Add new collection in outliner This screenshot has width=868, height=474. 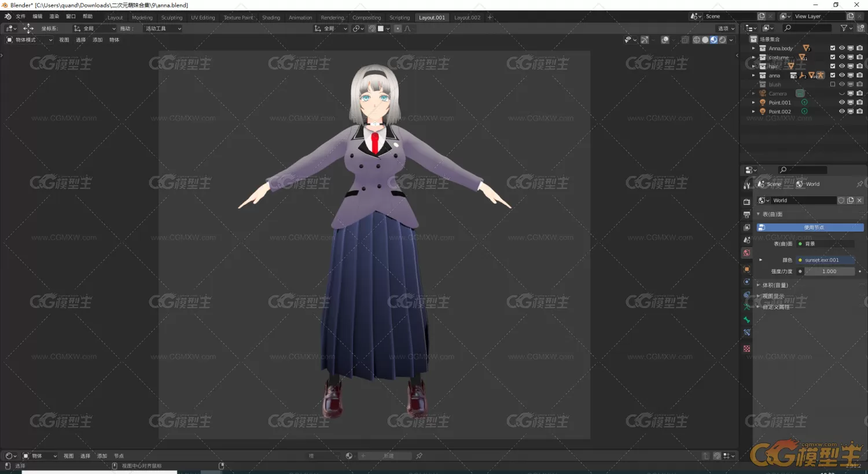[x=860, y=28]
